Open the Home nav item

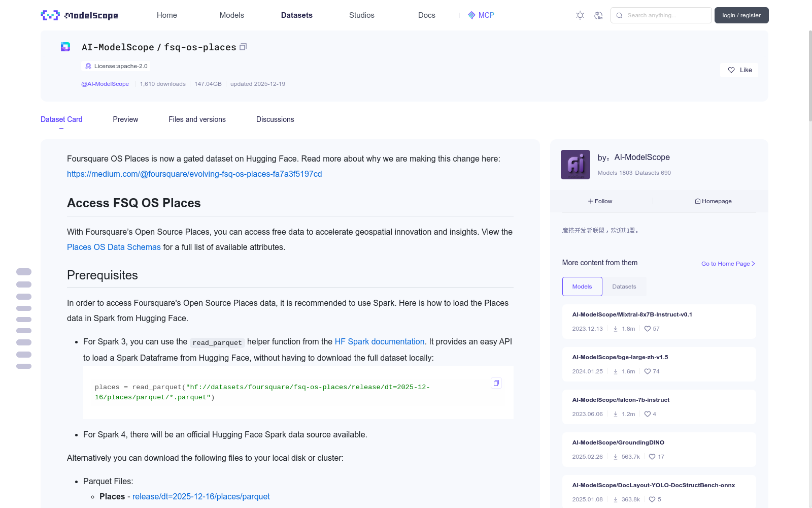pyautogui.click(x=167, y=15)
